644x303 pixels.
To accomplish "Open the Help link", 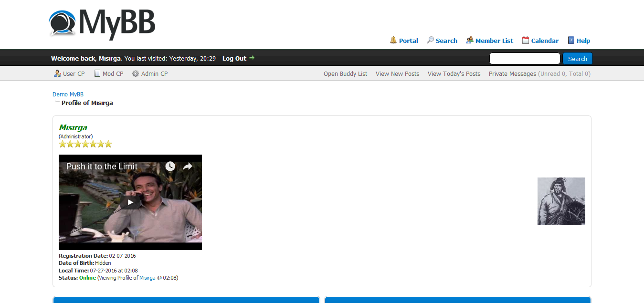I will pyautogui.click(x=583, y=41).
